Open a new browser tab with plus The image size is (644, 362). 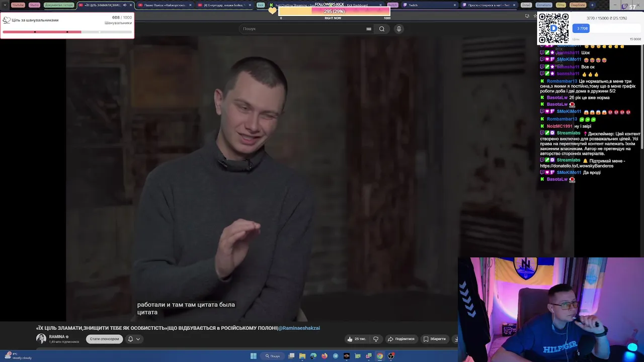click(x=592, y=5)
